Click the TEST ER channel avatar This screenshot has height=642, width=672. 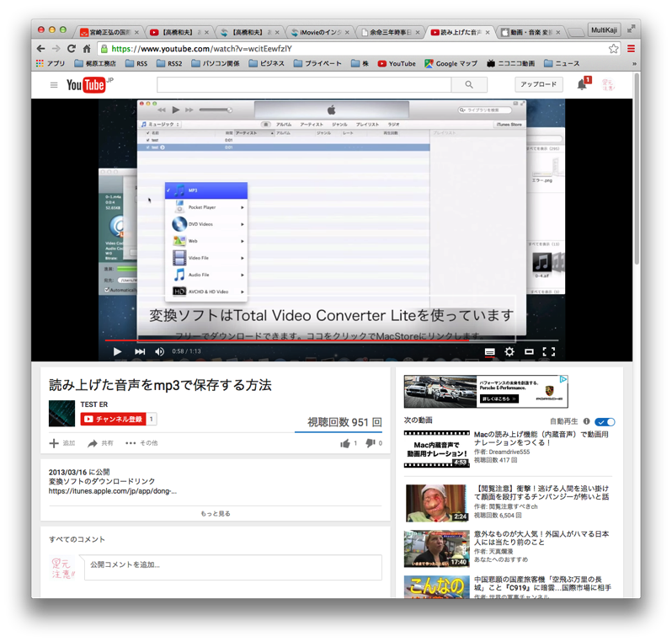[61, 414]
